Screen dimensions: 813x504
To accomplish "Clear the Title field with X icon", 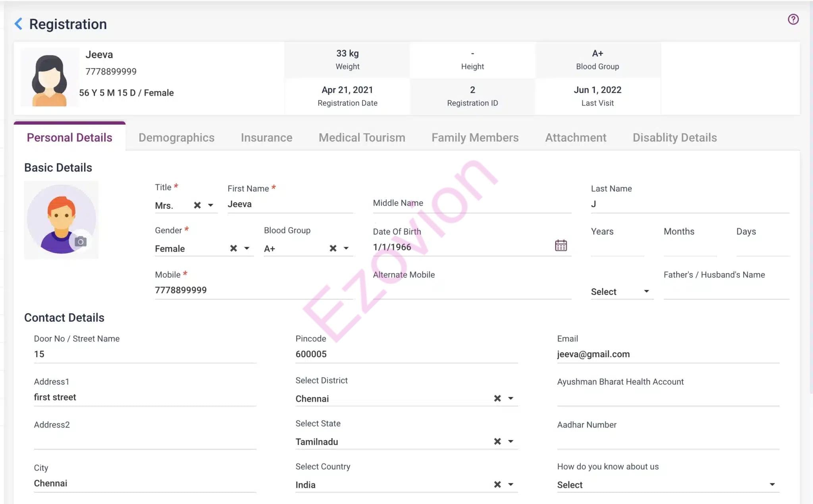I will click(197, 205).
